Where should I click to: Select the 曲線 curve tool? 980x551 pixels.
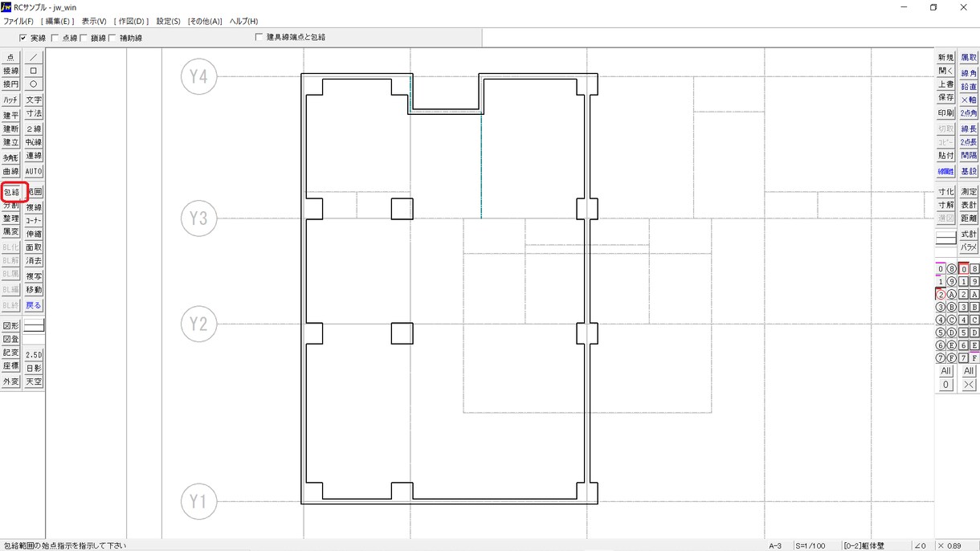pyautogui.click(x=10, y=172)
